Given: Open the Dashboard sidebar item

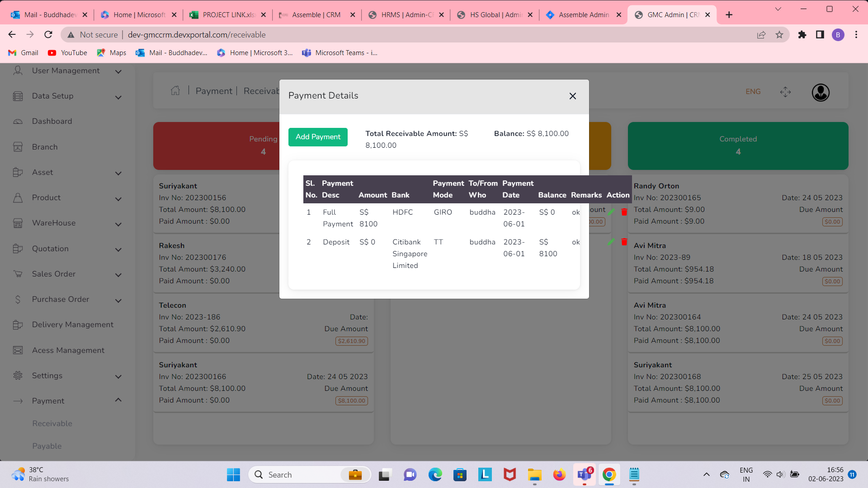Looking at the screenshot, I should pos(52,122).
